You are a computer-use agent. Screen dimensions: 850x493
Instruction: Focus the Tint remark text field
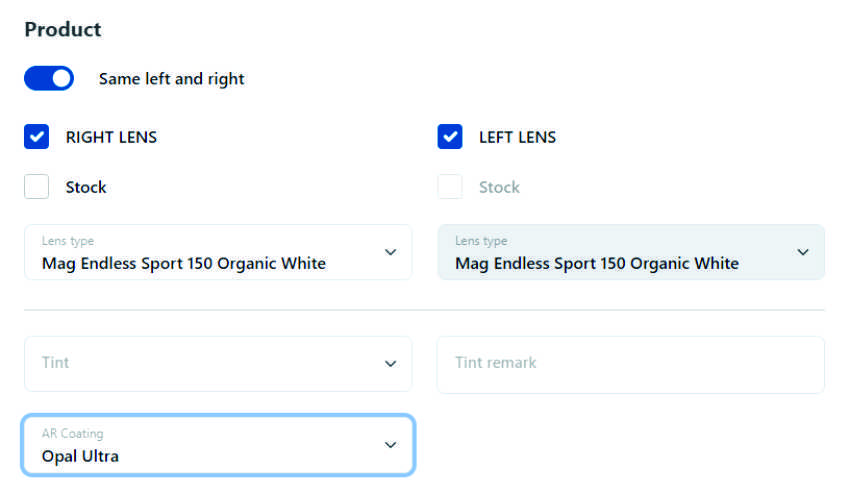[x=630, y=363]
